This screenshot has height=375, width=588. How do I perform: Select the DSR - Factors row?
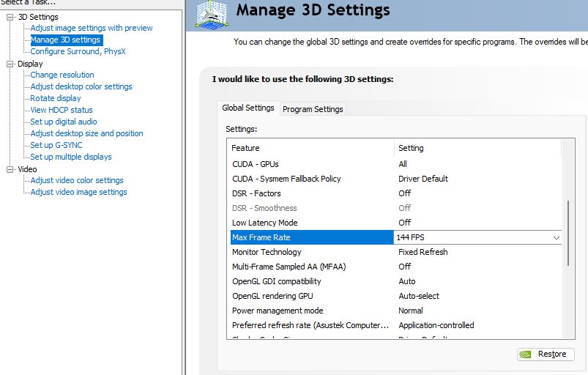coord(395,193)
